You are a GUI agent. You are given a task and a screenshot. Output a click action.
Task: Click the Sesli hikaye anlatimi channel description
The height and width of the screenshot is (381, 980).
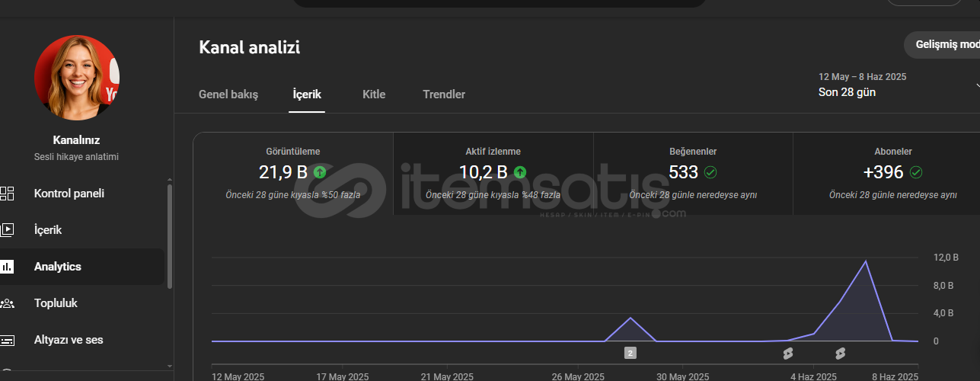point(76,156)
